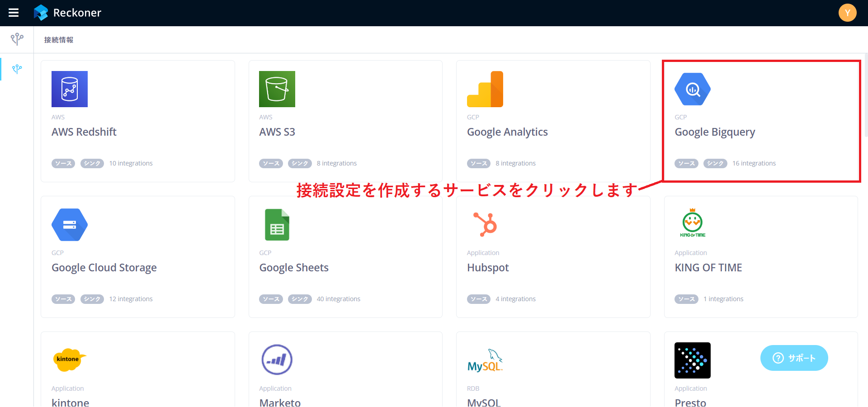Click the ソース badge on AWS Redshift
This screenshot has height=407, width=868.
(x=63, y=163)
